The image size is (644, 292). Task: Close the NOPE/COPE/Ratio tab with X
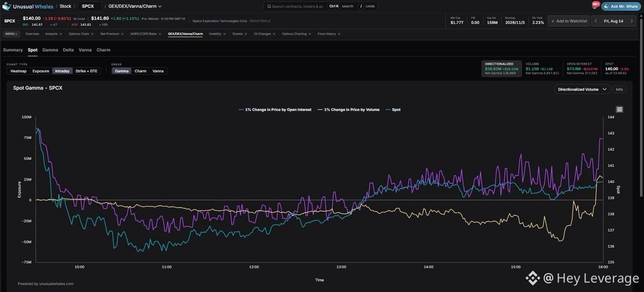tap(160, 34)
